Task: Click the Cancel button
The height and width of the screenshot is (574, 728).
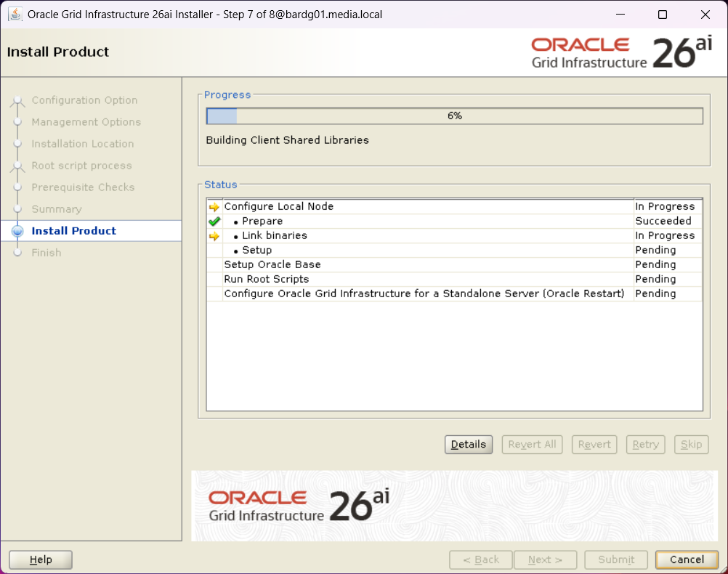Action: tap(687, 559)
